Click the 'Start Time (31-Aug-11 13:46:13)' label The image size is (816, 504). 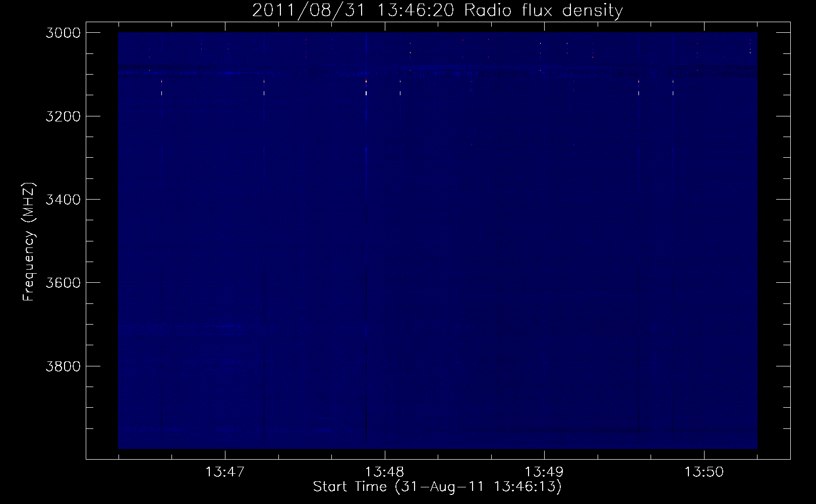[x=437, y=487]
